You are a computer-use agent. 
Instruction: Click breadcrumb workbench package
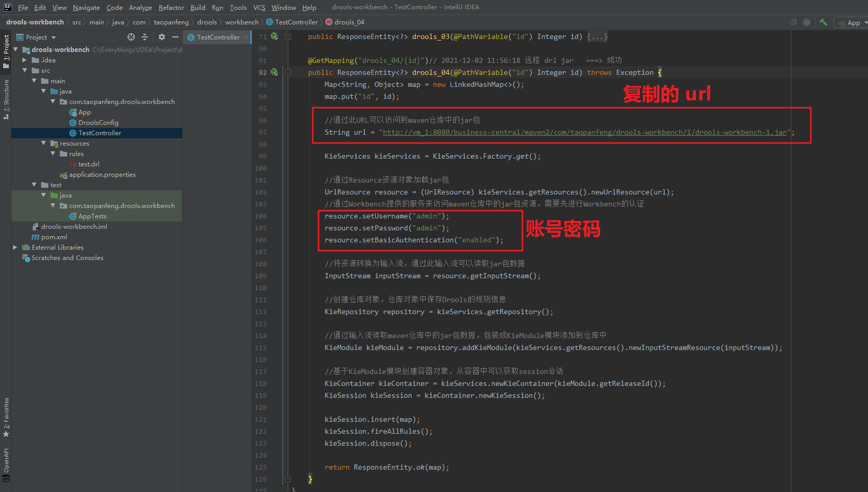[241, 22]
